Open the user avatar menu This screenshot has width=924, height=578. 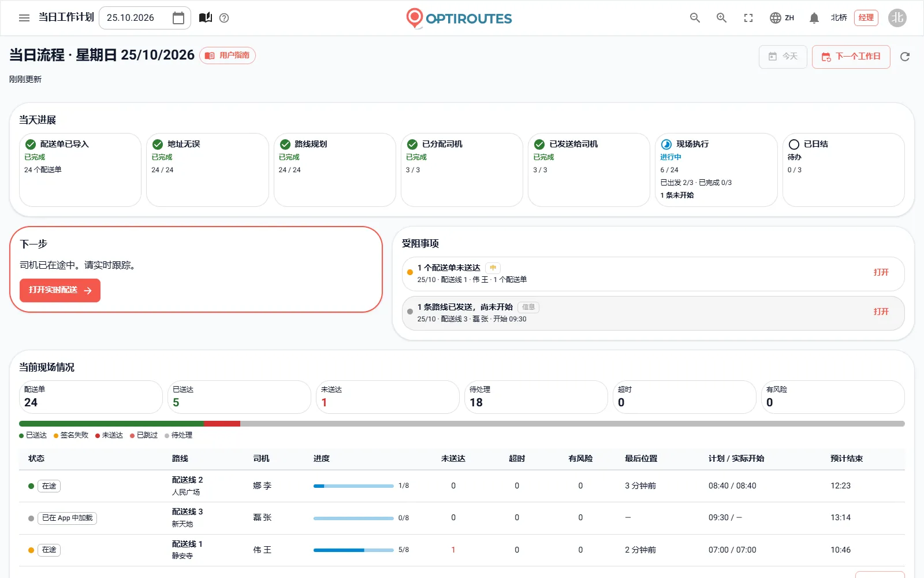click(x=897, y=18)
